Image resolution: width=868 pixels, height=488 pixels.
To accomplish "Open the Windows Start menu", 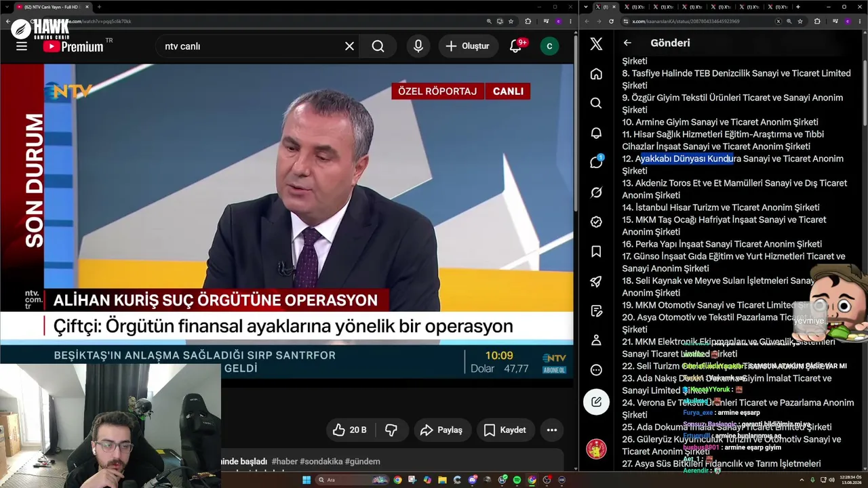I will tap(307, 480).
